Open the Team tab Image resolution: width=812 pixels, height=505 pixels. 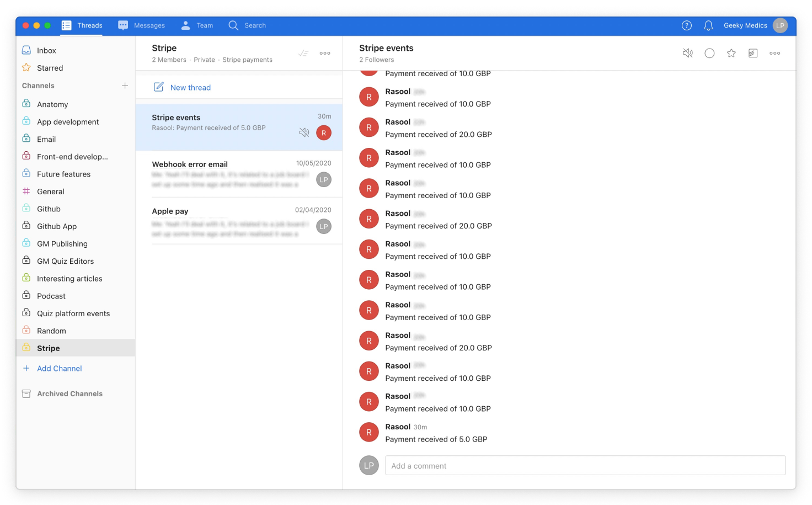tap(197, 25)
